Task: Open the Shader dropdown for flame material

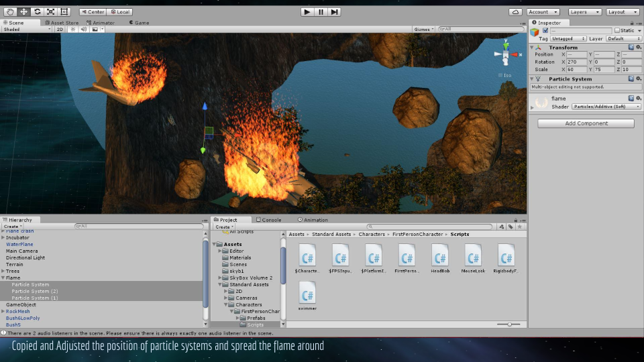Action: pyautogui.click(x=606, y=107)
